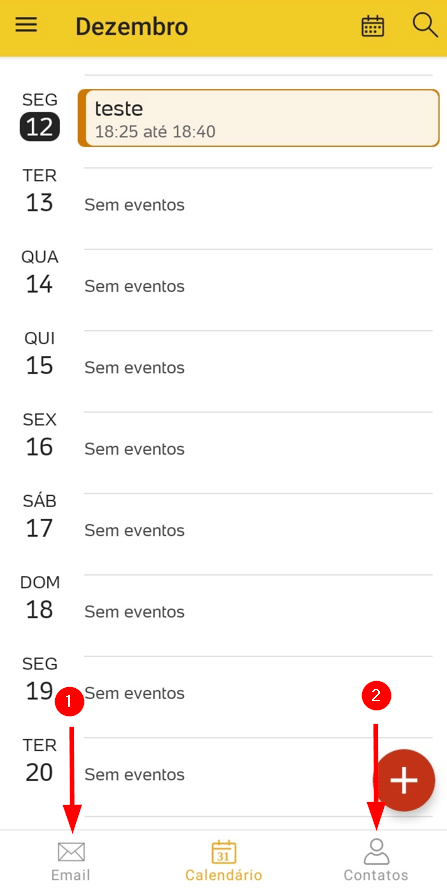Open the month calendar view icon
The width and height of the screenshot is (447, 888).
[373, 26]
